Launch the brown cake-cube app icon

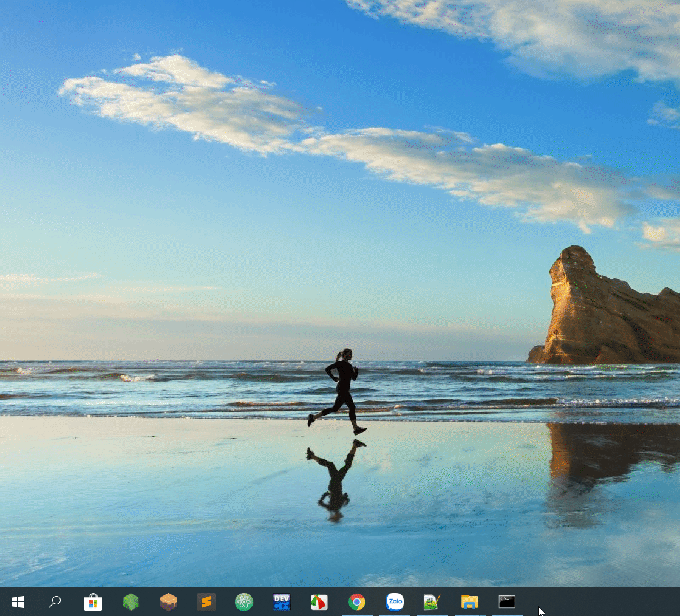[x=168, y=601]
